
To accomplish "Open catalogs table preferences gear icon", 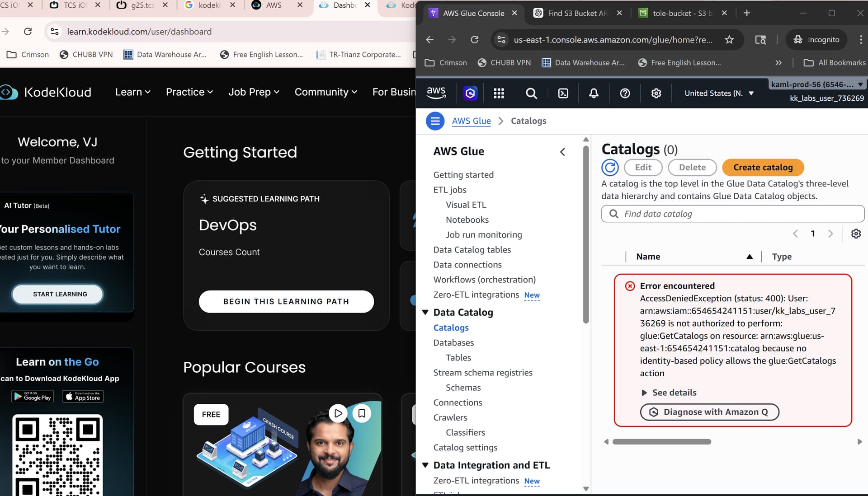I will tap(856, 234).
